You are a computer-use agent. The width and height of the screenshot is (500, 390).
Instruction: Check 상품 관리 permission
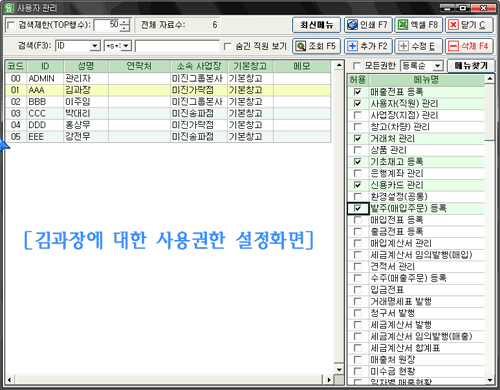pyautogui.click(x=358, y=150)
